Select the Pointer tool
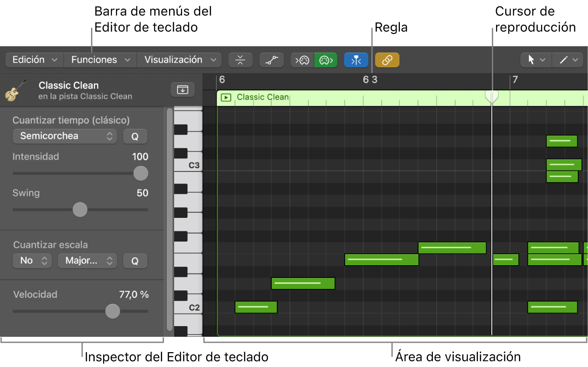The width and height of the screenshot is (588, 367). tap(536, 60)
